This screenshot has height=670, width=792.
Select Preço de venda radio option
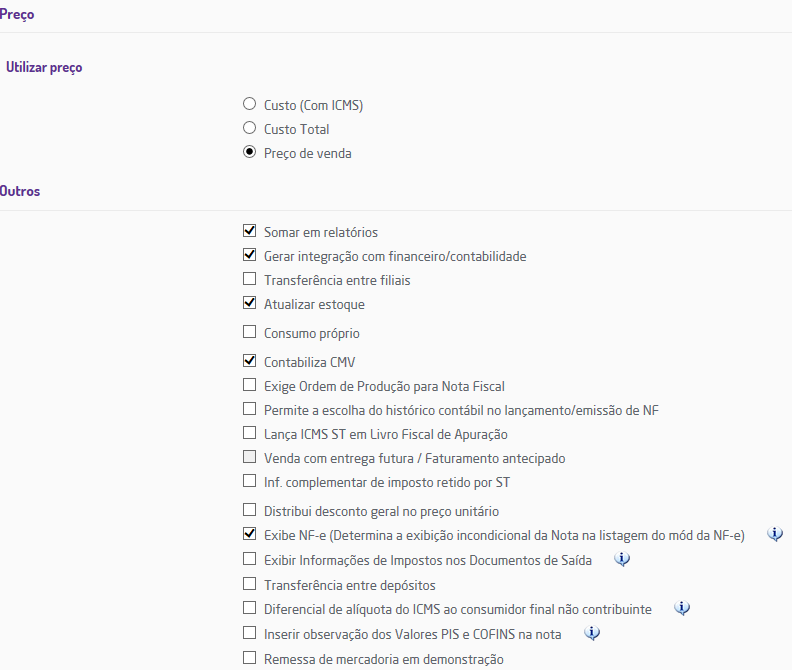(x=250, y=153)
